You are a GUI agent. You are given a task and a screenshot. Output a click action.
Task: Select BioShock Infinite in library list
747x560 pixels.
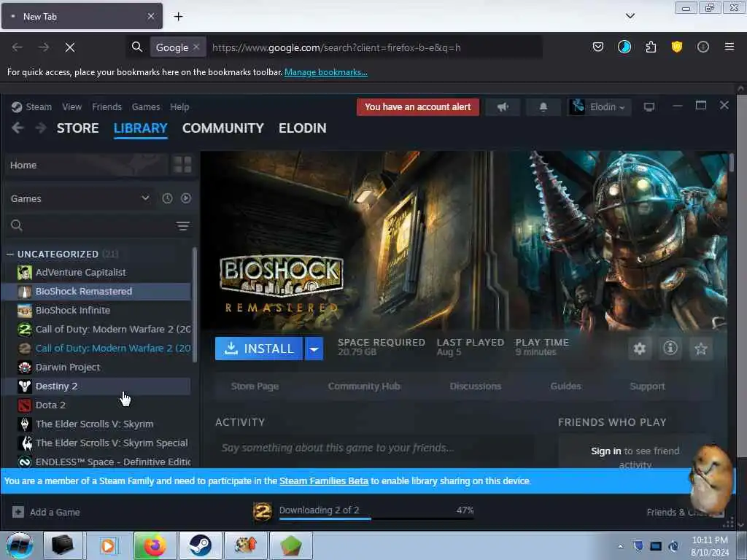click(96, 311)
